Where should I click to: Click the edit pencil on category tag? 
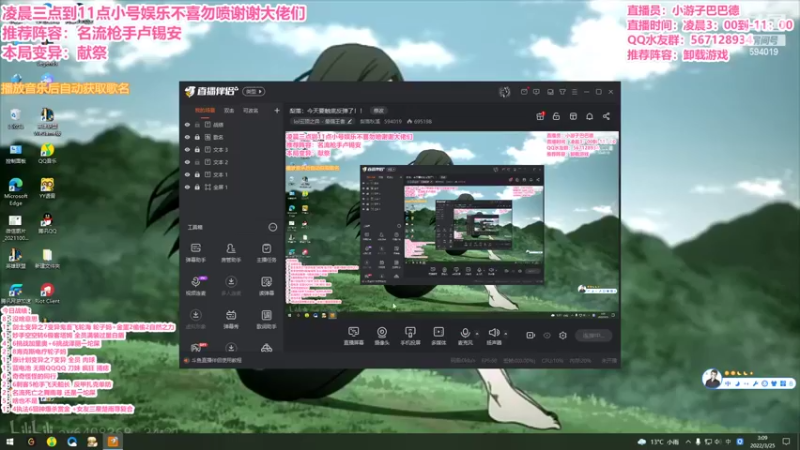[x=349, y=121]
